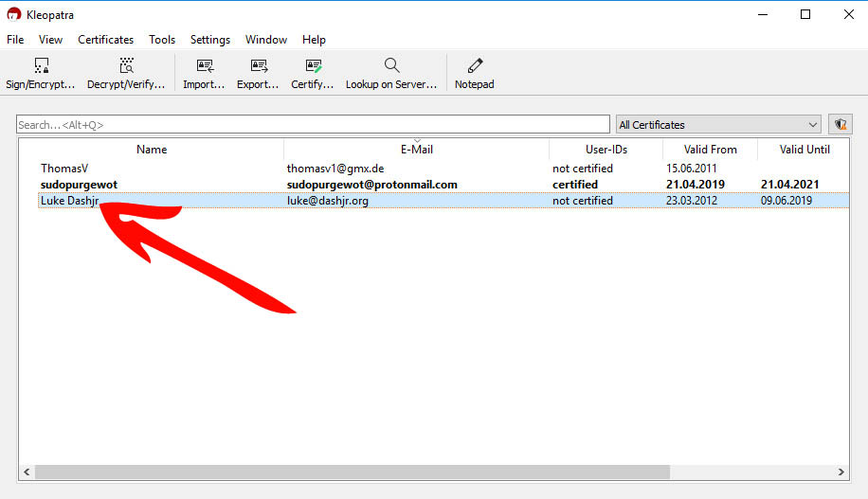Minimize the Kleopatra window
The width and height of the screenshot is (868, 499).
(x=763, y=14)
